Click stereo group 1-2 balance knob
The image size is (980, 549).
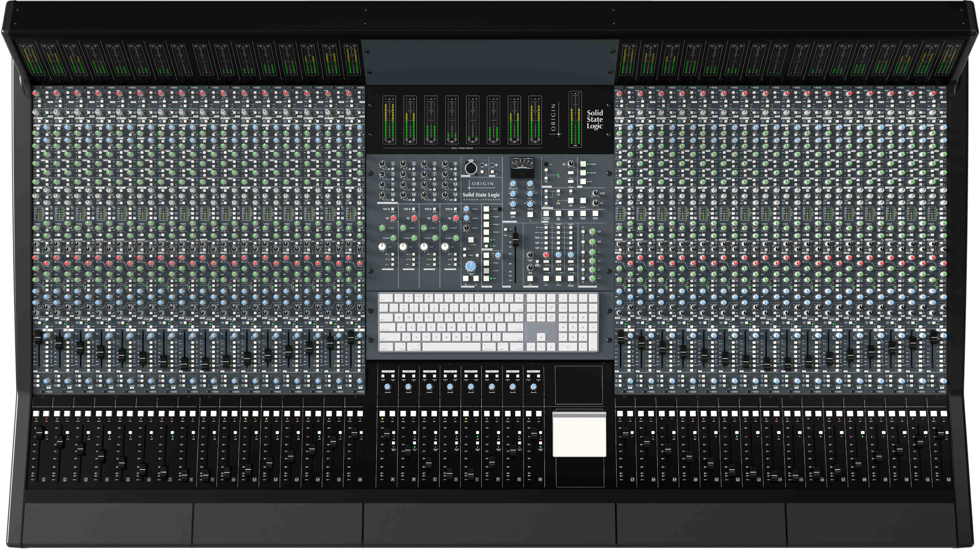coord(388,387)
